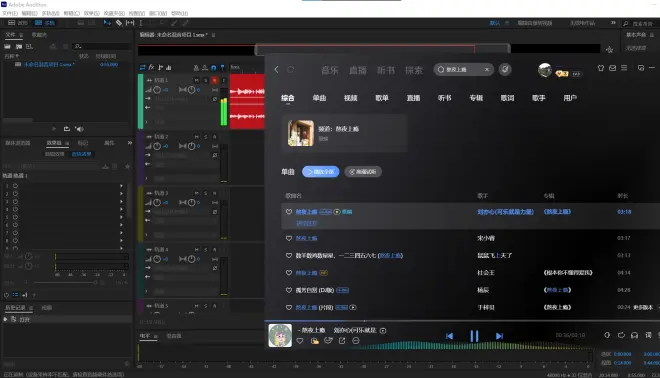Expand effects rack slot 1 arrow
Image resolution: width=660 pixels, height=378 pixels.
point(121,186)
